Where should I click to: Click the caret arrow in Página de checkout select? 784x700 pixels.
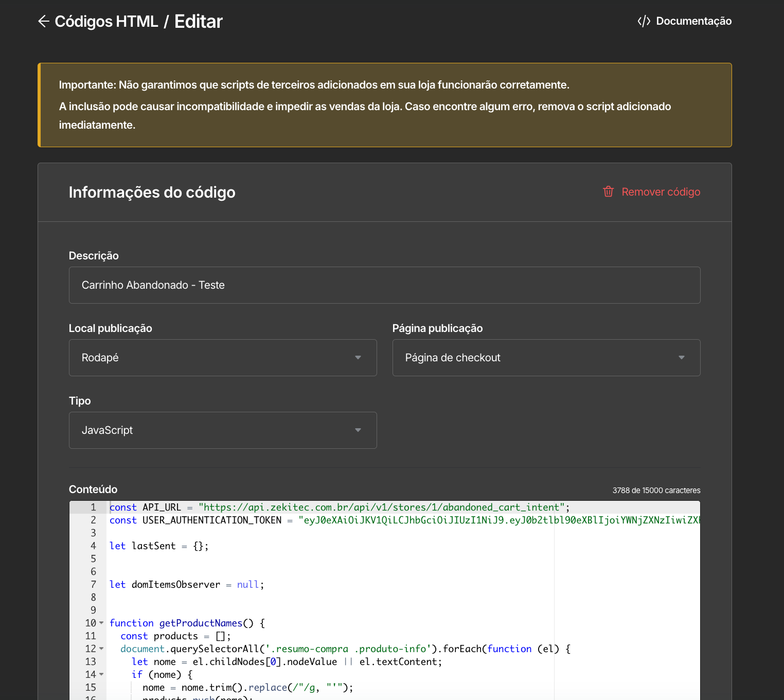click(x=682, y=358)
